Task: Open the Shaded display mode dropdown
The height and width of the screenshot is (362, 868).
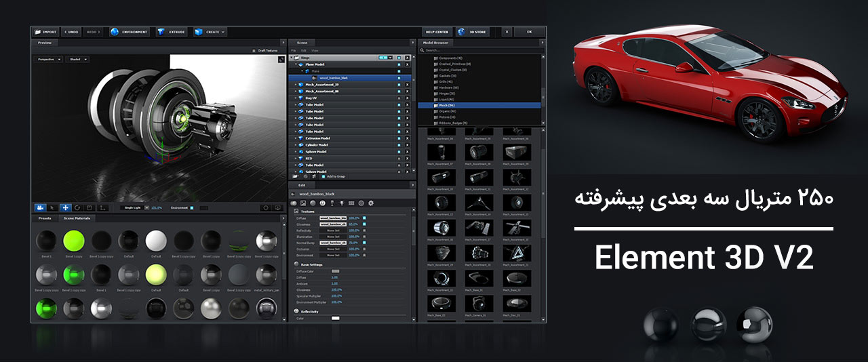Action: coord(77,60)
